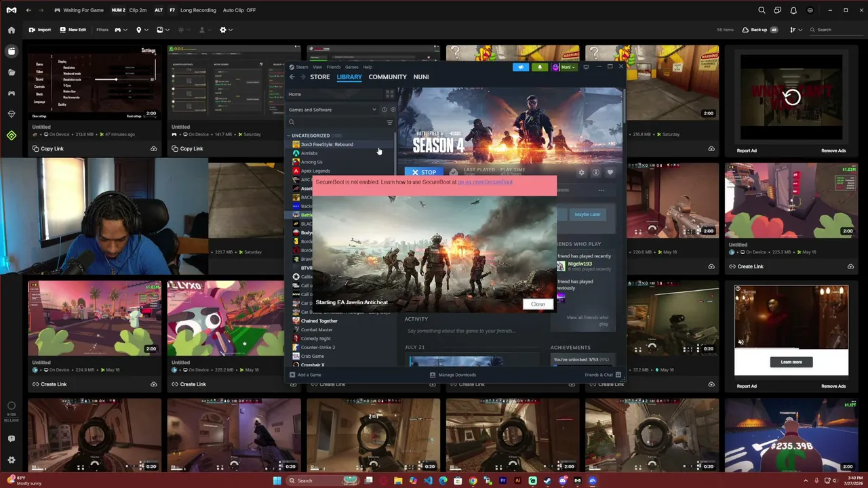Switch Steam library to grid collections view
868x488 pixels.
coord(389,94)
